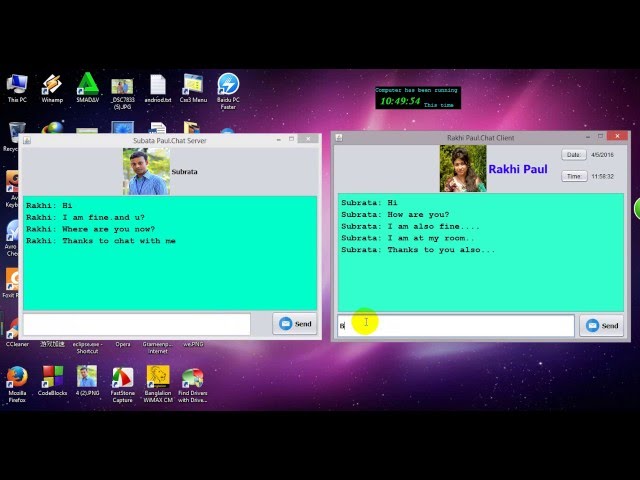This screenshot has width=640, height=480.
Task: Open the Opera browser shortcut
Action: pos(123,344)
